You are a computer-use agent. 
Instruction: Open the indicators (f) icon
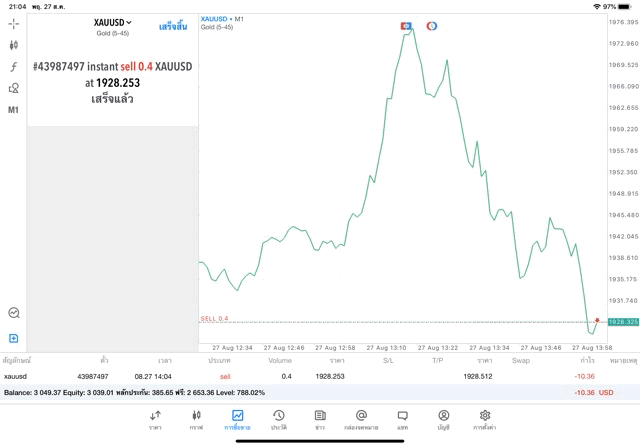(x=14, y=67)
